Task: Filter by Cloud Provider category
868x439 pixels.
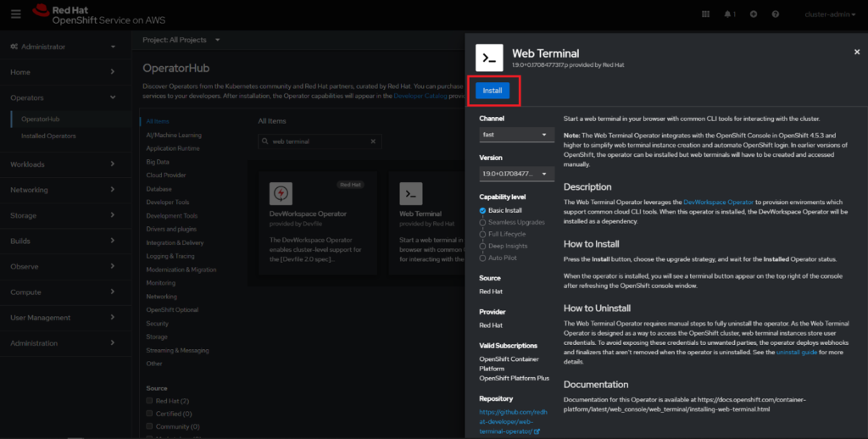Action: tap(166, 175)
